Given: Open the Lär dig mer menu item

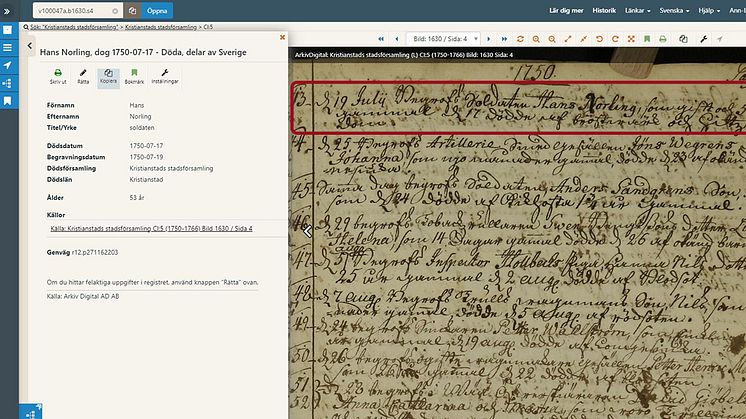Looking at the screenshot, I should (566, 10).
